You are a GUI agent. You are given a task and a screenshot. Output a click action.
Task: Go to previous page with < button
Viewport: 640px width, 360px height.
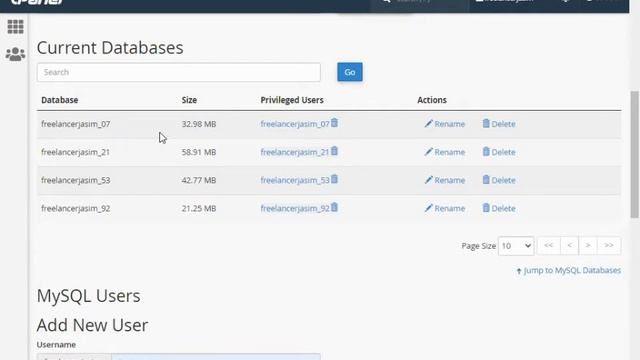(x=569, y=245)
